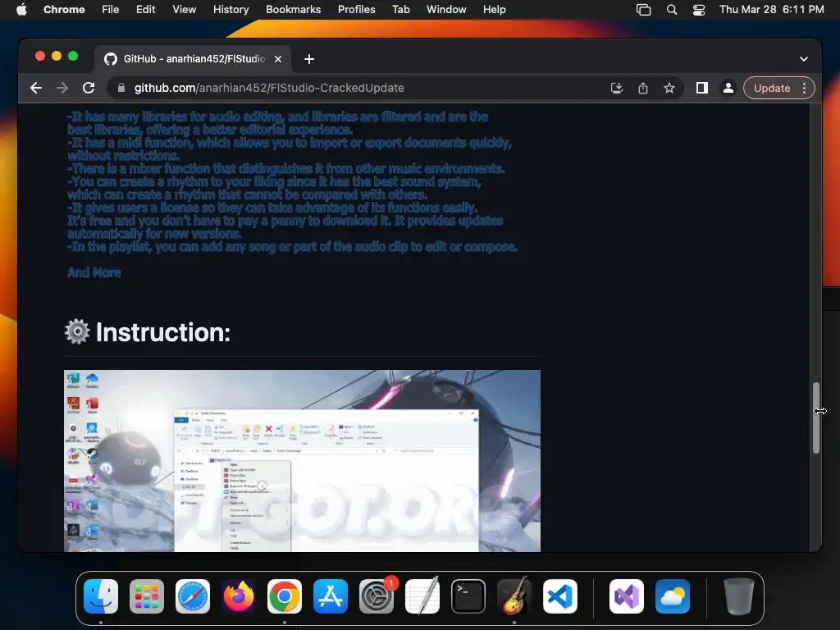
Task: Open the Tab menu
Action: tap(400, 10)
